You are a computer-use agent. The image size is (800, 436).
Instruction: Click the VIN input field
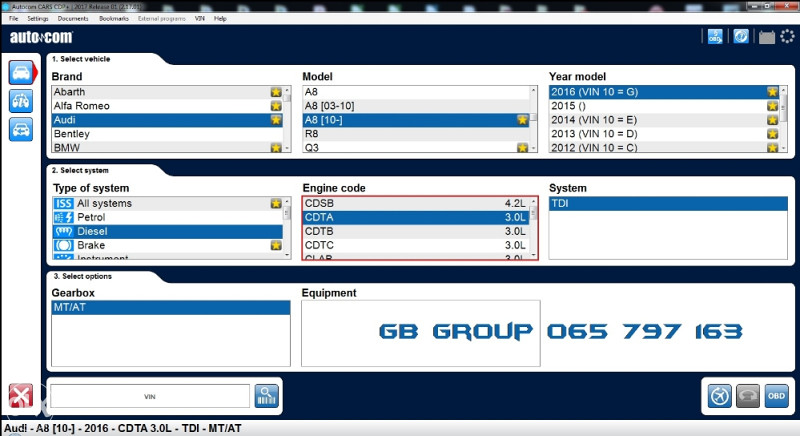click(x=150, y=396)
